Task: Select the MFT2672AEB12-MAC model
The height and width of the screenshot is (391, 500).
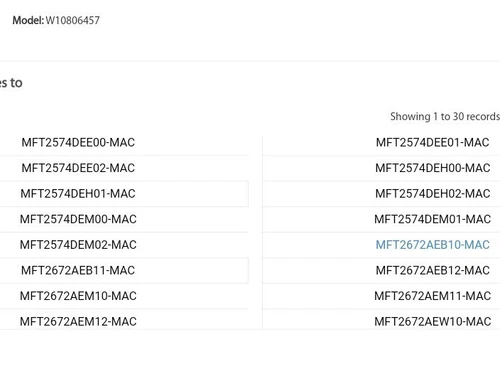Action: pyautogui.click(x=432, y=270)
